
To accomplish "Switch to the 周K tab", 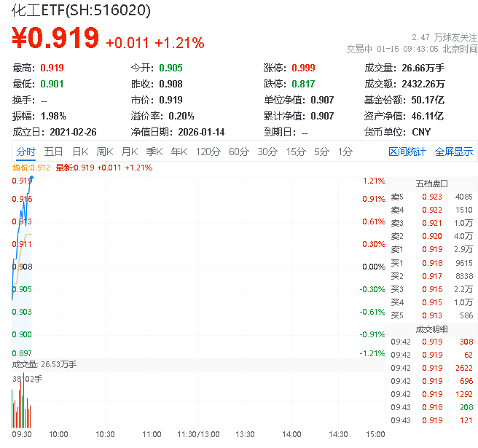I will (105, 152).
